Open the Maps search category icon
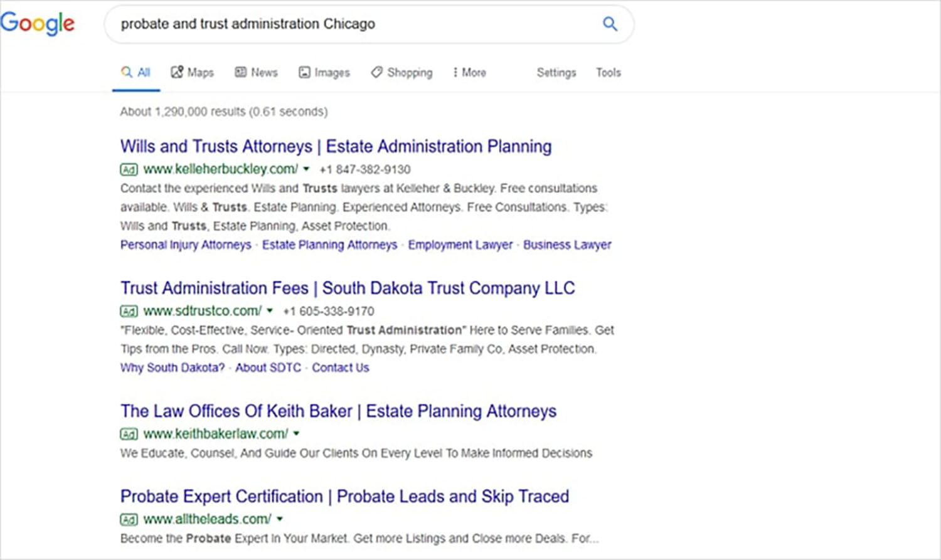 [x=176, y=71]
